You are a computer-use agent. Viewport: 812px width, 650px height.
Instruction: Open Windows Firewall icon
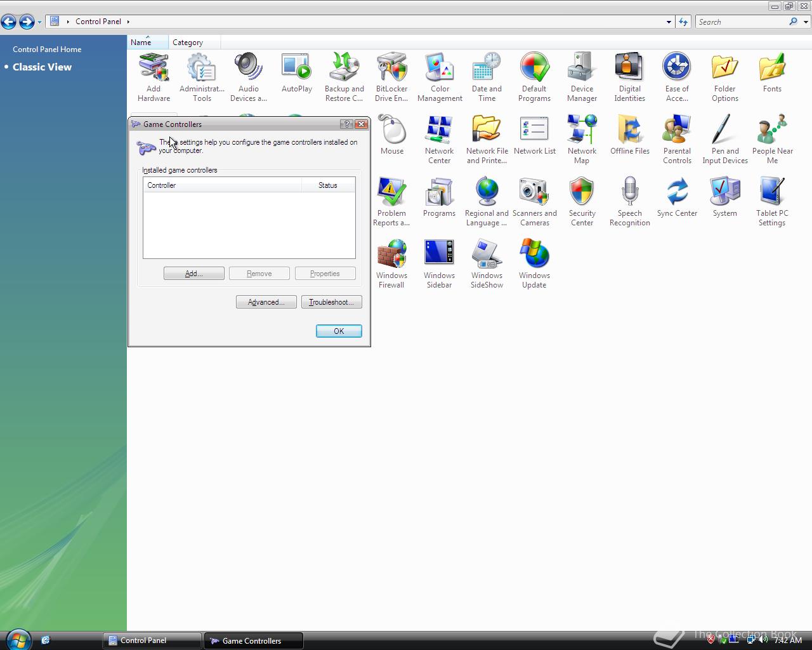[391, 264]
